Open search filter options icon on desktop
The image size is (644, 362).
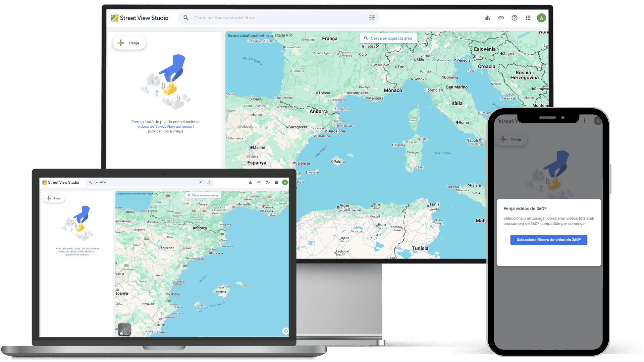pos(371,17)
